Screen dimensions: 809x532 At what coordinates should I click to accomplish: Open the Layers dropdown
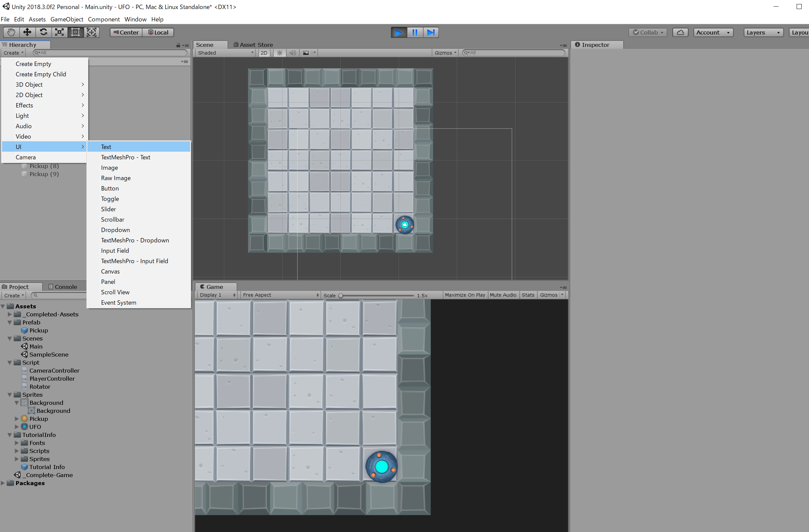point(763,32)
